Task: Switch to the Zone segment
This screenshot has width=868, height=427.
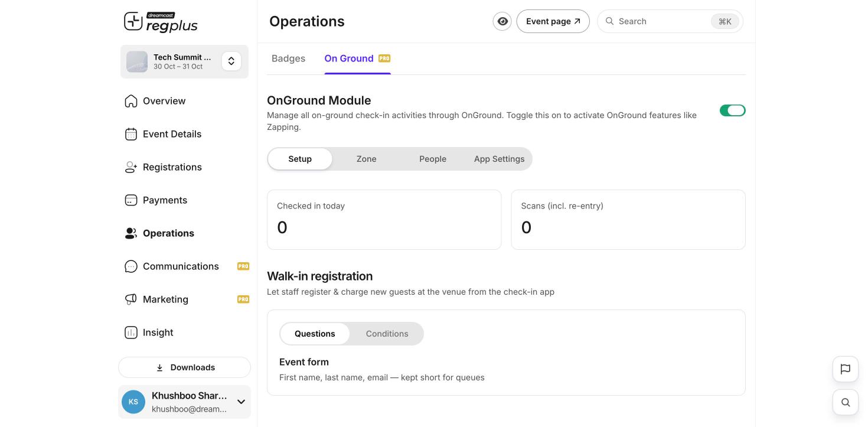Action: pyautogui.click(x=367, y=159)
